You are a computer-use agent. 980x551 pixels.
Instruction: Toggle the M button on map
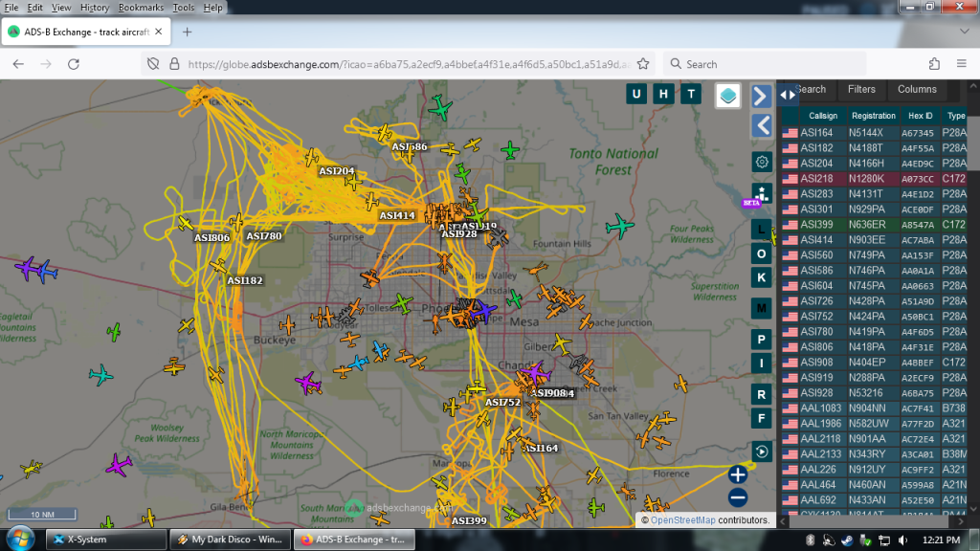[x=761, y=308]
